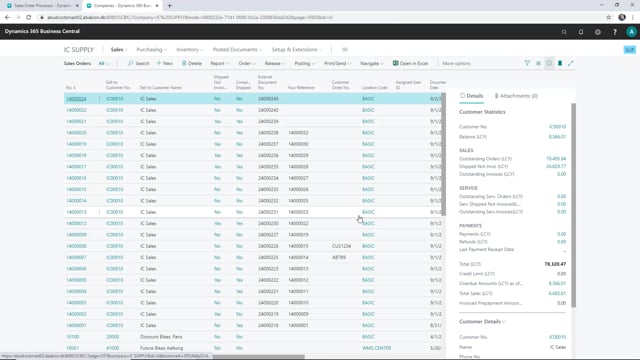Click Shipped Not Invd. value 26,829.77
Screen dimensions: 640x360
[556, 167]
